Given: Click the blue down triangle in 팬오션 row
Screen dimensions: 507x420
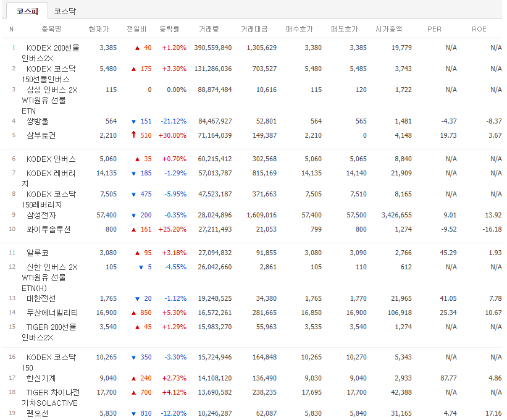Looking at the screenshot, I should coord(133,414).
